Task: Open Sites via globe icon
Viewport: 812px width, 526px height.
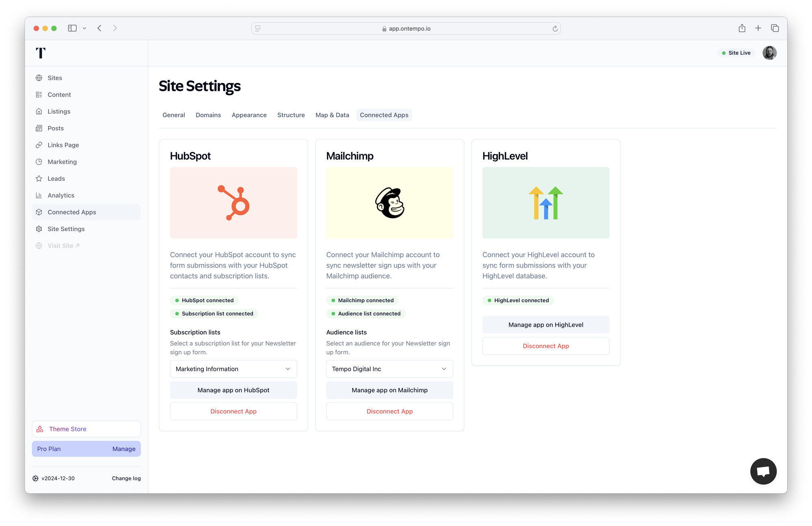Action: point(39,78)
